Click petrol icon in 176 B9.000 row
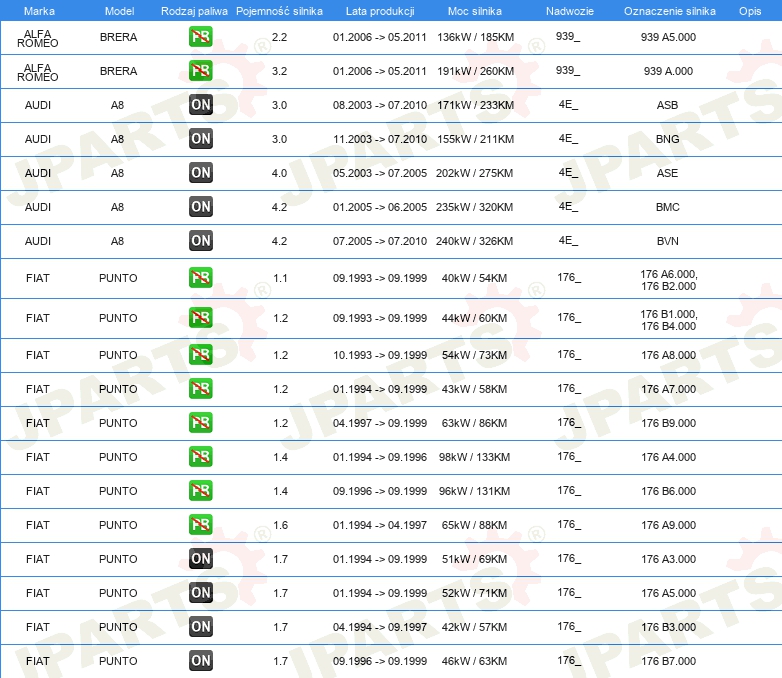This screenshot has height=678, width=782. click(x=200, y=423)
